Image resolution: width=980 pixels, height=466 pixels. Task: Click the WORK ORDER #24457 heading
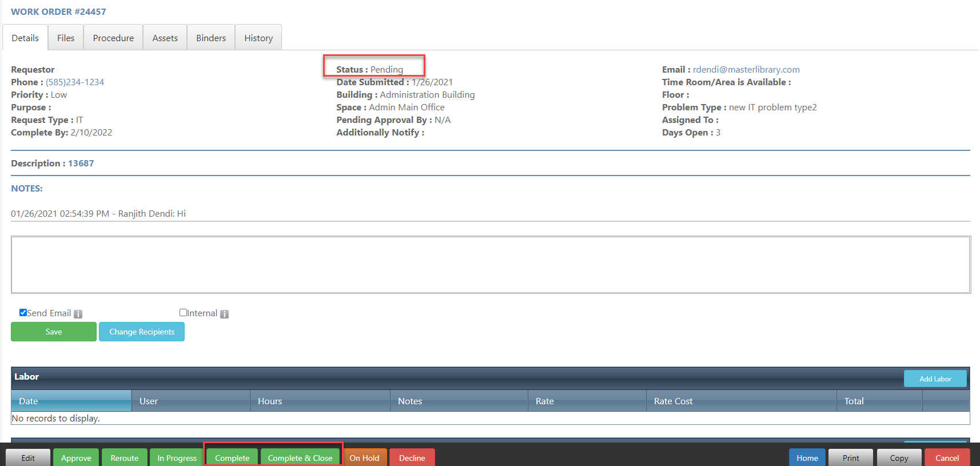(58, 11)
